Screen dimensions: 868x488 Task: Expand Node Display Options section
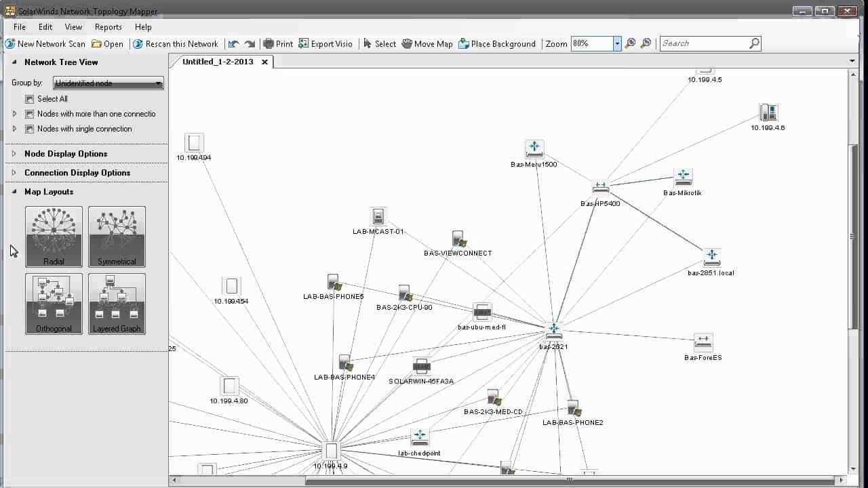tap(14, 154)
